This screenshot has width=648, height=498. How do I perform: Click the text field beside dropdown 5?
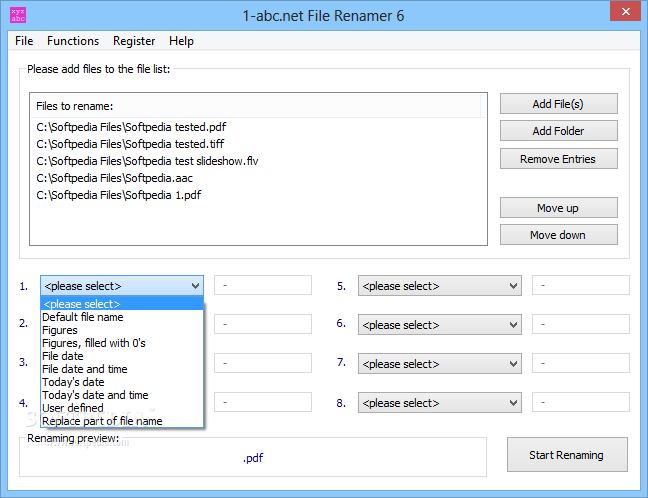581,285
